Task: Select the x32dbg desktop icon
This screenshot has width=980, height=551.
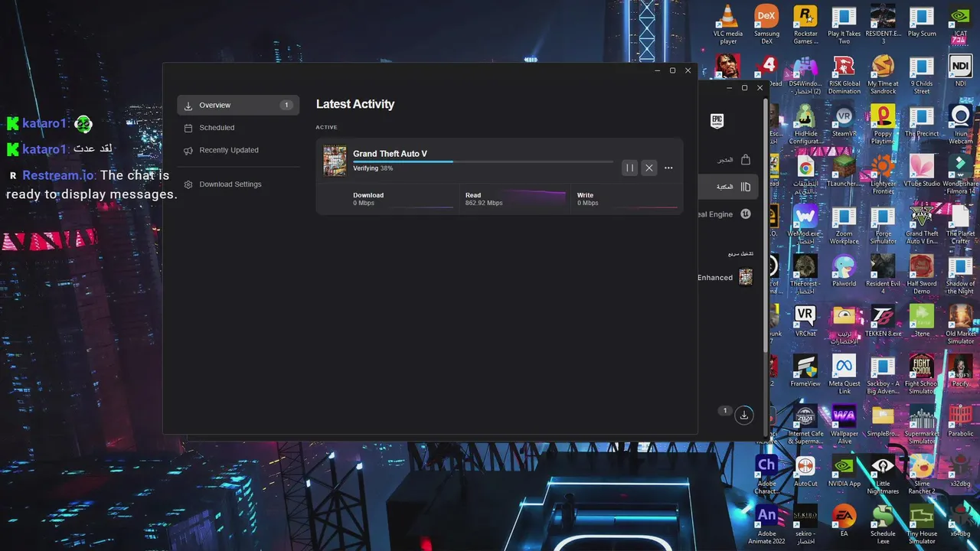Action: [x=960, y=471]
